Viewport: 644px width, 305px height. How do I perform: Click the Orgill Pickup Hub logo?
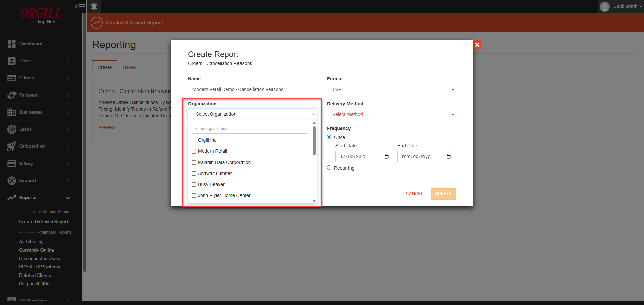click(42, 16)
